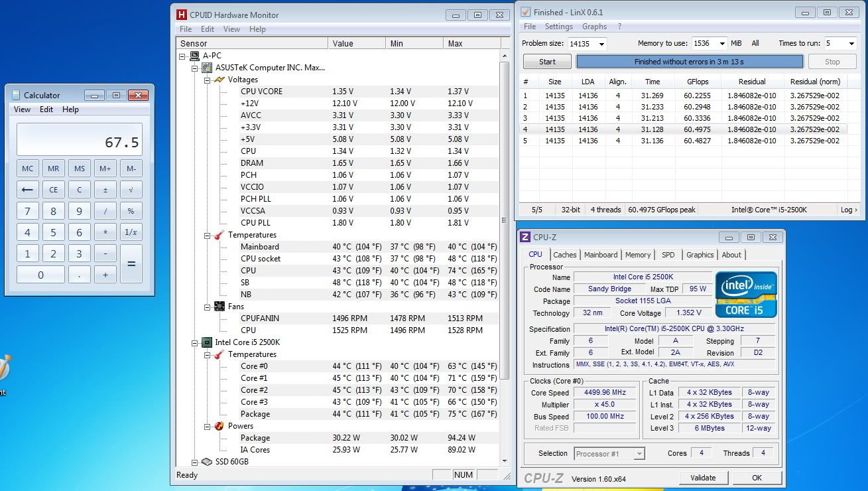The height and width of the screenshot is (491, 868).
Task: Click the MC memory clear button
Action: tap(27, 169)
